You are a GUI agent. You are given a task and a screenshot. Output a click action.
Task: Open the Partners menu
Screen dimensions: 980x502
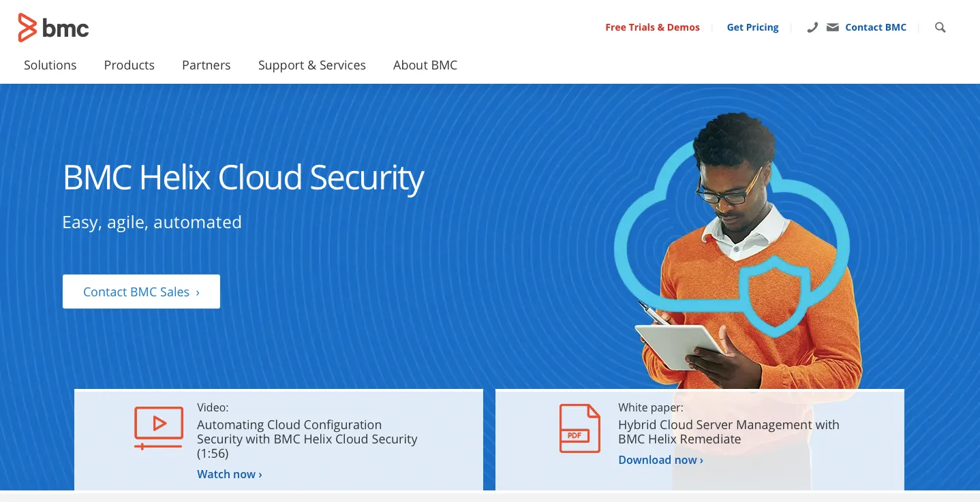click(x=206, y=65)
